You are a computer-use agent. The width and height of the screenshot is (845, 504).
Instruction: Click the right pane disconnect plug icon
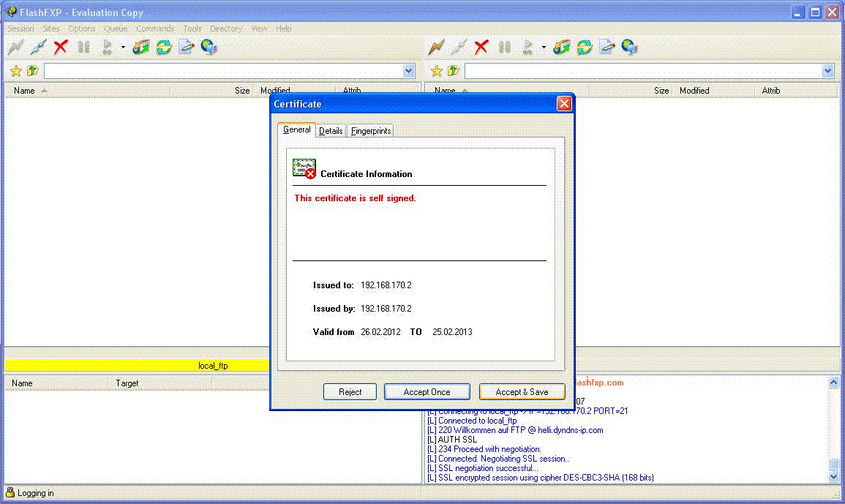pos(459,48)
